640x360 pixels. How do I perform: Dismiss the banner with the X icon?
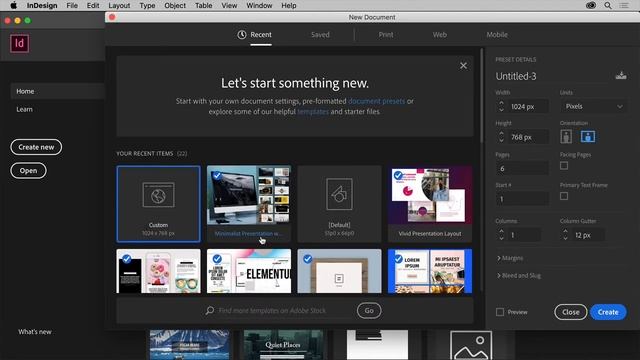coord(463,65)
